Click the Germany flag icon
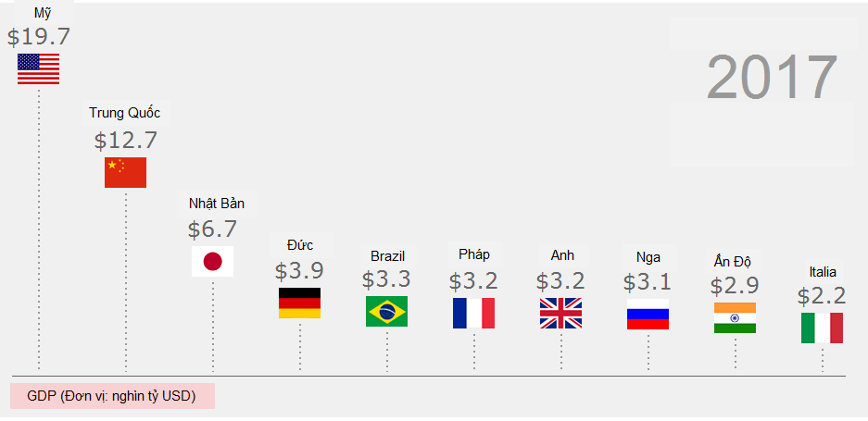The image size is (868, 421). point(299,303)
